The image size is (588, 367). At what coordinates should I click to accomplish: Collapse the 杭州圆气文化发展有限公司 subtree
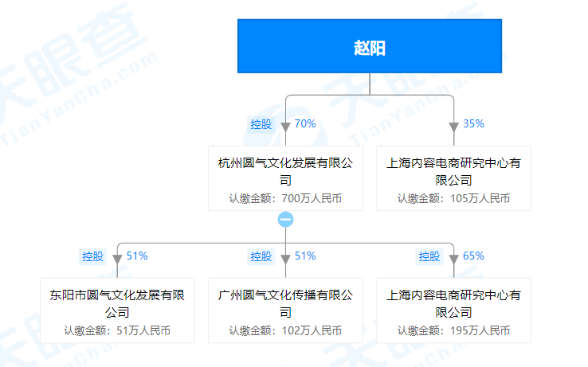pyautogui.click(x=285, y=219)
